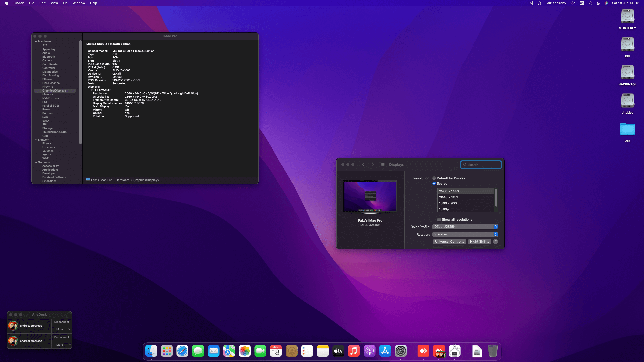This screenshot has height=362, width=644.
Task: Click the System Information sidebar scrollbar
Action: [x=80, y=92]
